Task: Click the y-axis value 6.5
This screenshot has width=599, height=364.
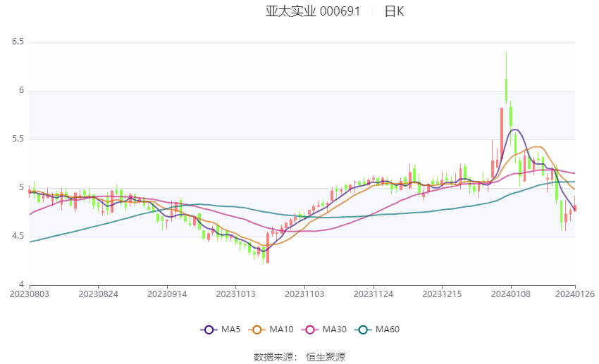Action: coord(18,42)
